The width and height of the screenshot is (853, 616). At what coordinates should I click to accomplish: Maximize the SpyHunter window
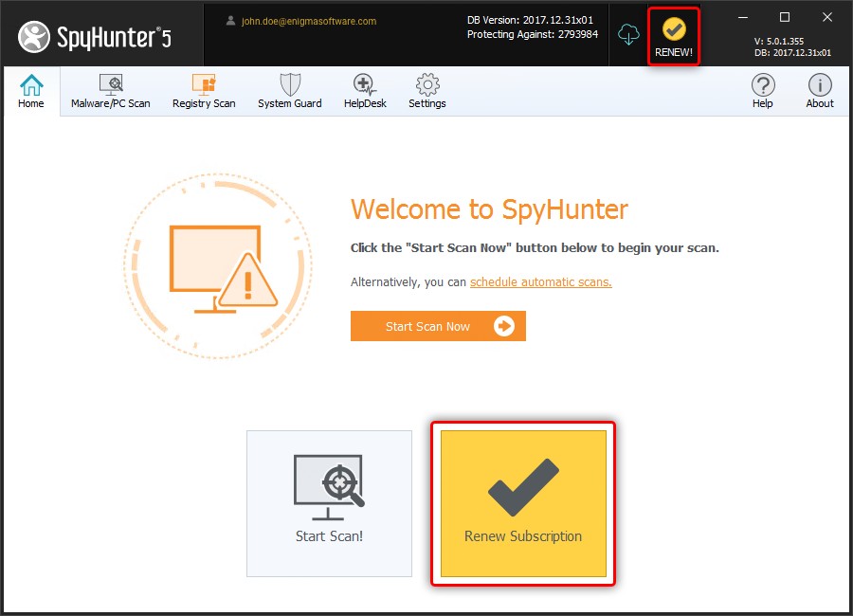784,17
